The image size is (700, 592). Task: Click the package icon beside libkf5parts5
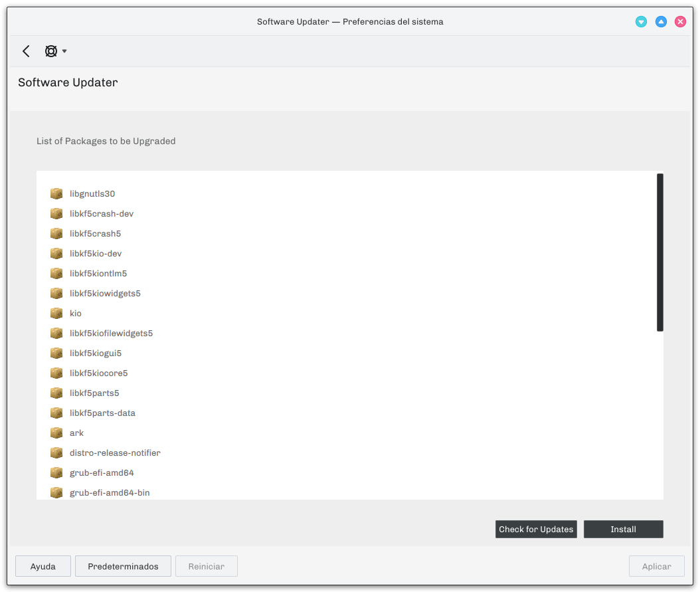point(56,393)
